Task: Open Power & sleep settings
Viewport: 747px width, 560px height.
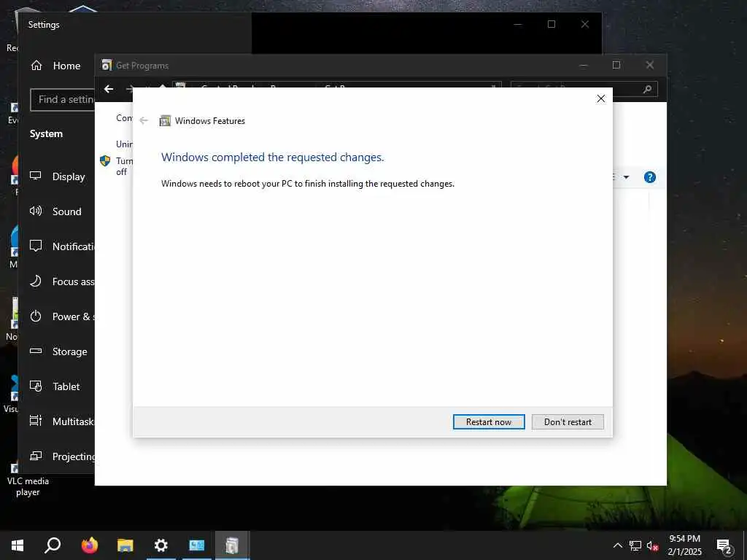Action: coord(62,316)
